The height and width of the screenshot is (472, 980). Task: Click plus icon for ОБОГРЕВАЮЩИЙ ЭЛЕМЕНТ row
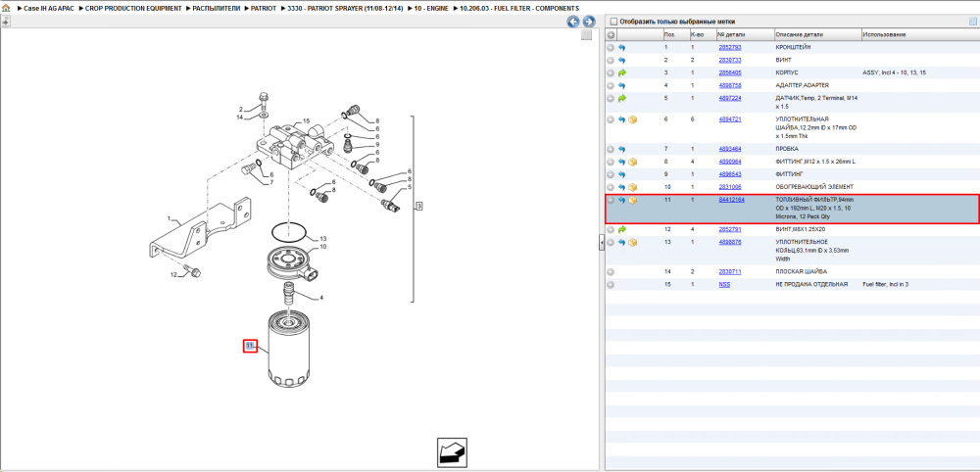[x=611, y=187]
